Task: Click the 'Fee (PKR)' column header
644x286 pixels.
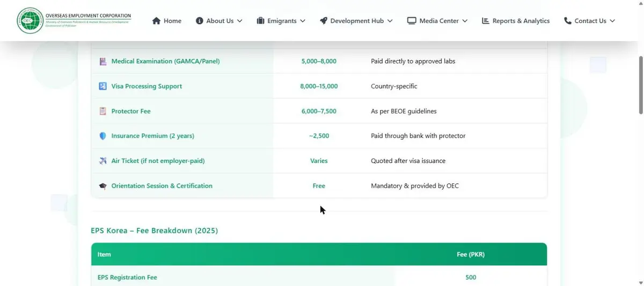Action: 471,254
